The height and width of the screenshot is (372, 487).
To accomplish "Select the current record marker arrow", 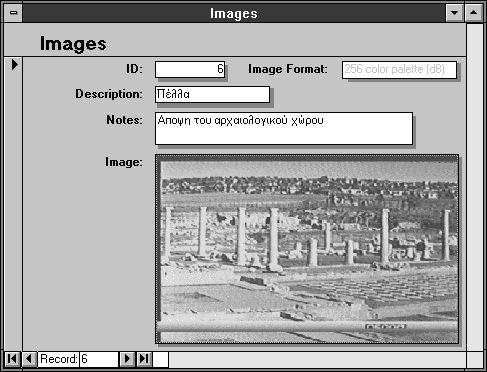I will coord(14,64).
